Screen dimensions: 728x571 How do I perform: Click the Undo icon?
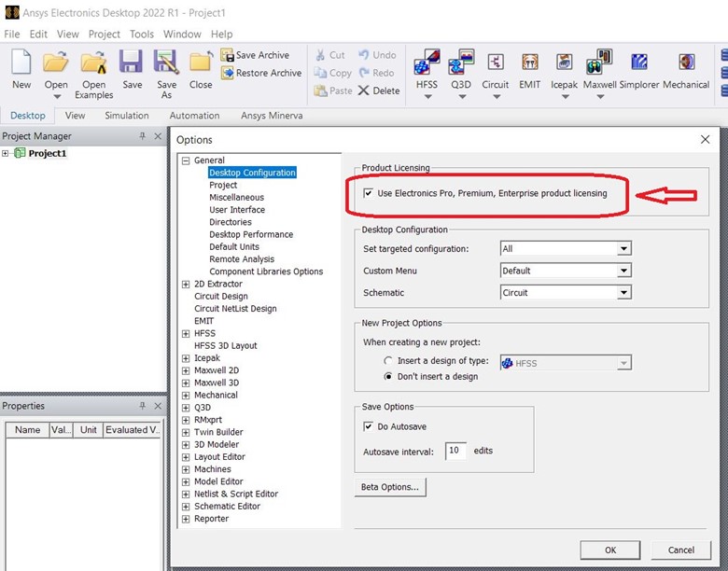coord(364,55)
